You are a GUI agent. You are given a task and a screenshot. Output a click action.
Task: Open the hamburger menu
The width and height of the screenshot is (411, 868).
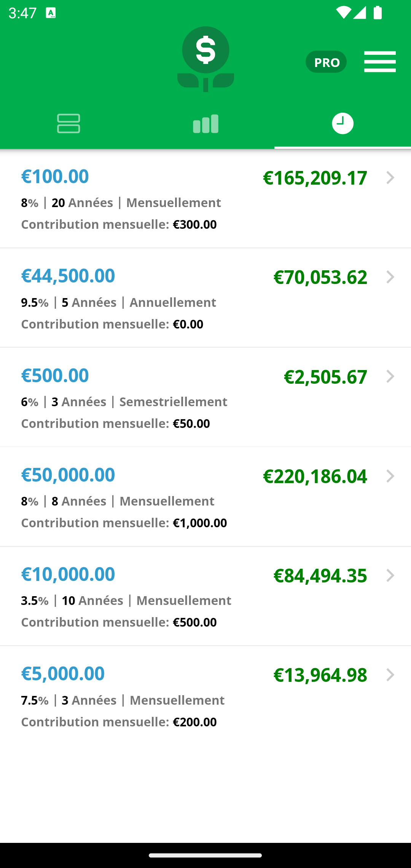(x=380, y=62)
